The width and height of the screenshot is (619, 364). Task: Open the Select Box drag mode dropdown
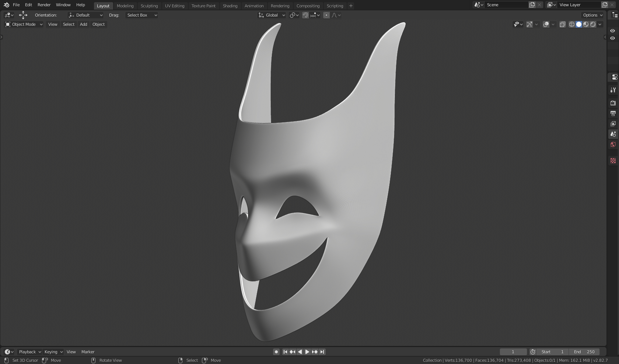(x=141, y=15)
